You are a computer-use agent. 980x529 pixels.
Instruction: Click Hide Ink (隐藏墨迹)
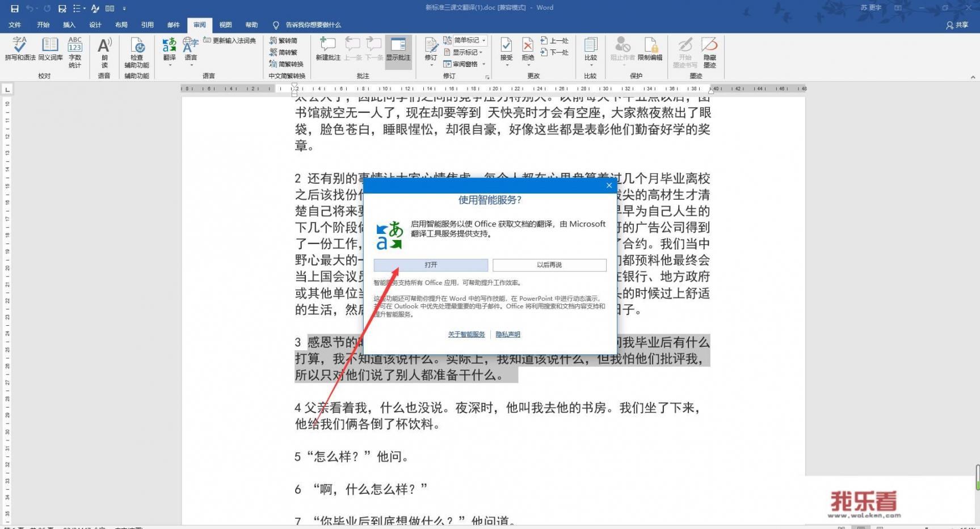[x=709, y=52]
